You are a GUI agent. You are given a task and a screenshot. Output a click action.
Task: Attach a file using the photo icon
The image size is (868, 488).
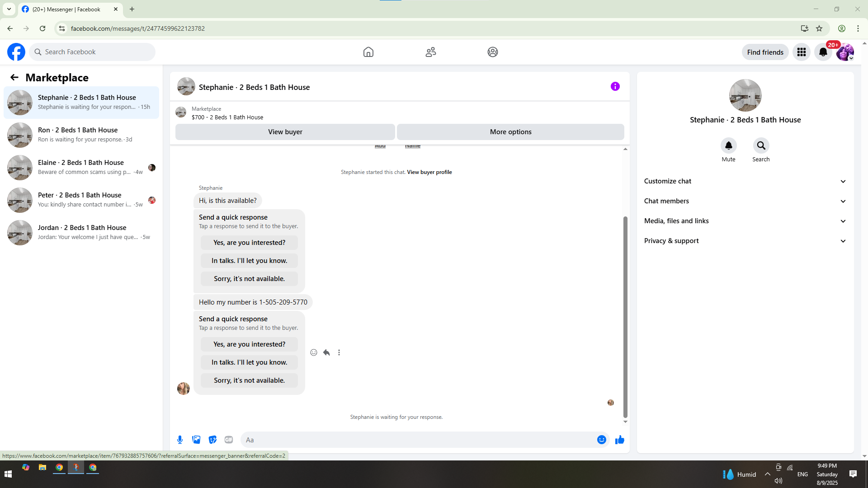pyautogui.click(x=196, y=440)
